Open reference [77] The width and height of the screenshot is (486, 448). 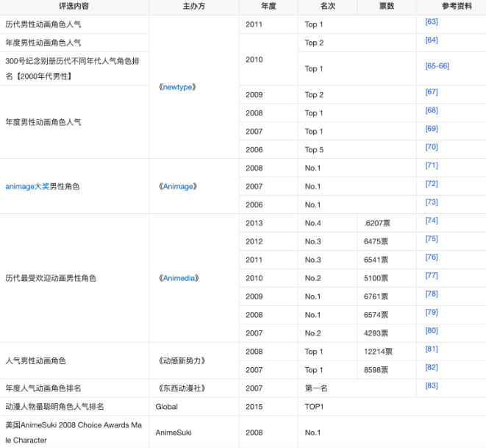tap(432, 275)
